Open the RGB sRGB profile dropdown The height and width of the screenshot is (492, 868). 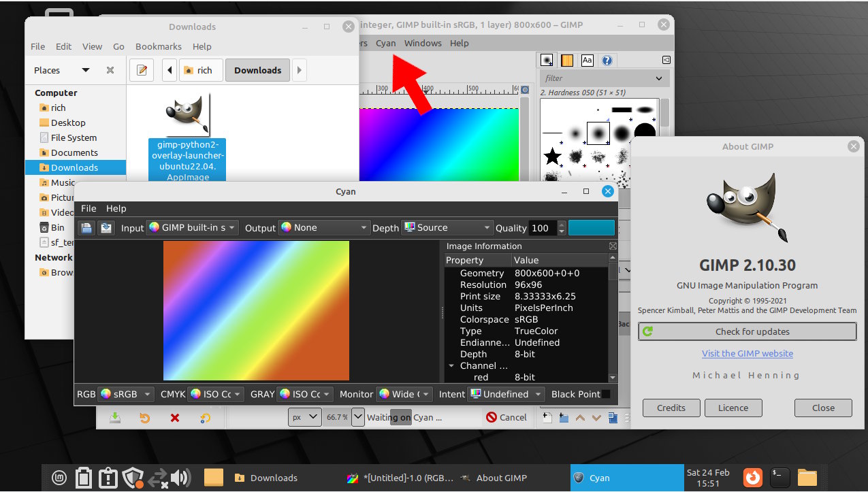[x=125, y=394]
